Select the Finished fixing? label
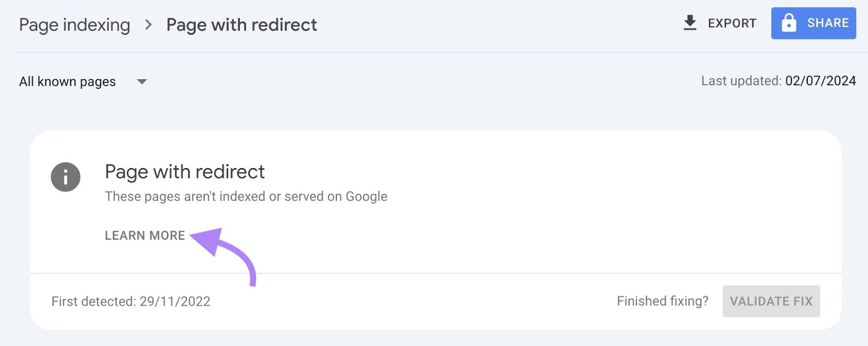868x346 pixels. click(x=662, y=301)
